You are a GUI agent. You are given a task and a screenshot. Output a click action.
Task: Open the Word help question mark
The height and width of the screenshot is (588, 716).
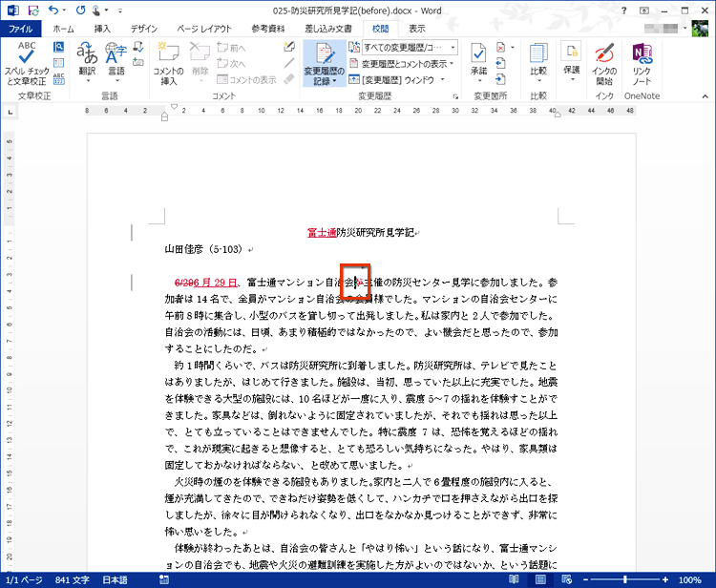pos(623,10)
